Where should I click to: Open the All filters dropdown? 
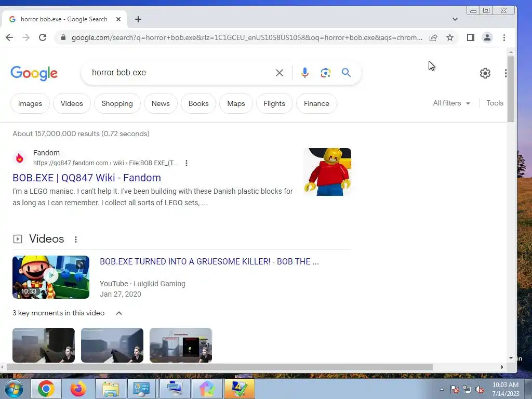(x=451, y=103)
